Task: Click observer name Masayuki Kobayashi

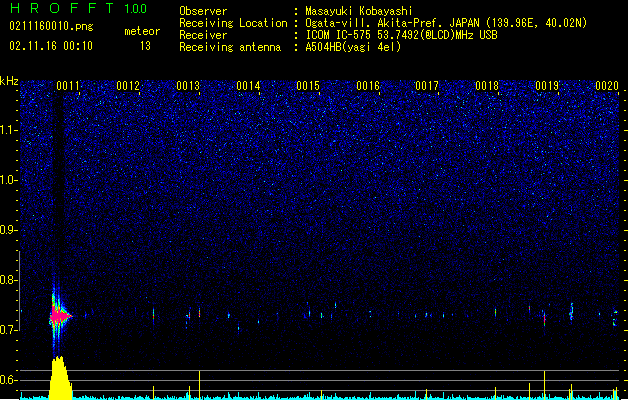Action: point(359,11)
